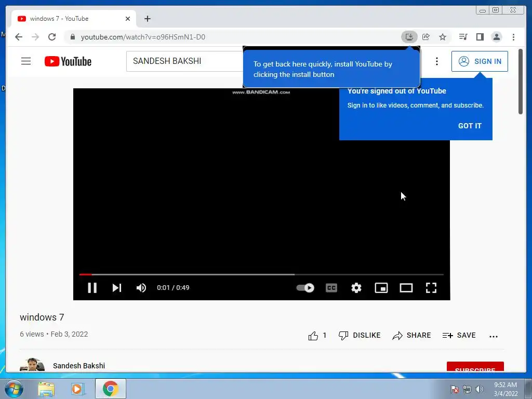Click the DISLIKE button

(360, 336)
